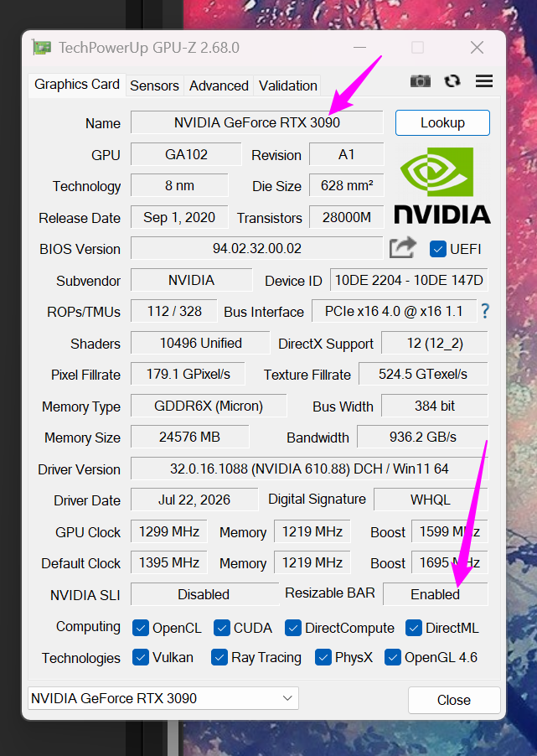Click the NVIDIA logo image
The width and height of the screenshot is (537, 756).
click(442, 186)
